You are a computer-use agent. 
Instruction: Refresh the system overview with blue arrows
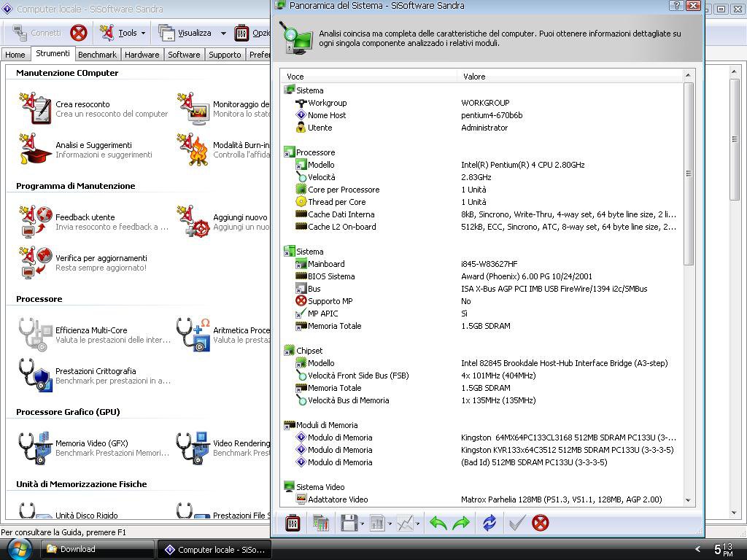click(489, 523)
